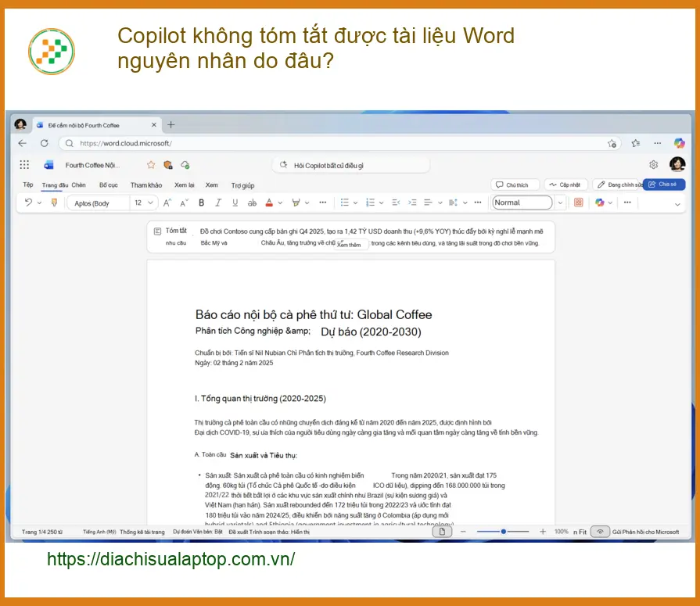This screenshot has height=606, width=700.
Task: Click Xem thêm in the summary
Action: point(350,245)
